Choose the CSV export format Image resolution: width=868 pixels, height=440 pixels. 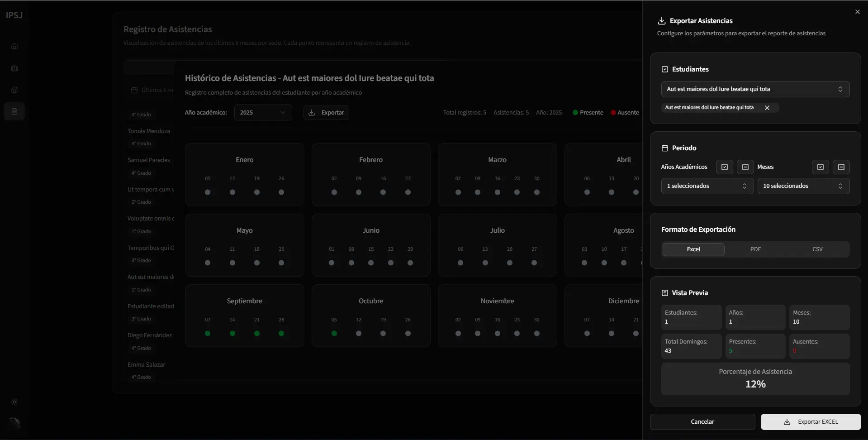[817, 249]
